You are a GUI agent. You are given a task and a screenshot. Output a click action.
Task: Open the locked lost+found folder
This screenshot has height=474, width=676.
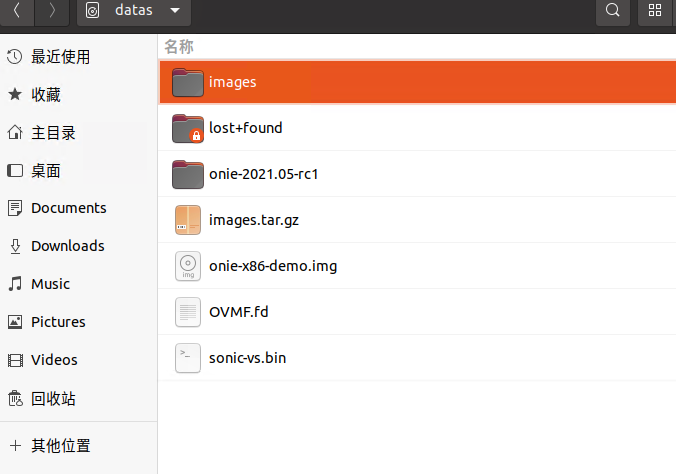tap(188, 128)
